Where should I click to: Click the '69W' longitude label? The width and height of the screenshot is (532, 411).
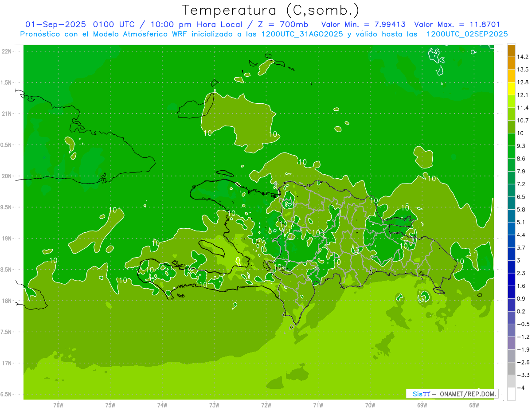[422, 405]
